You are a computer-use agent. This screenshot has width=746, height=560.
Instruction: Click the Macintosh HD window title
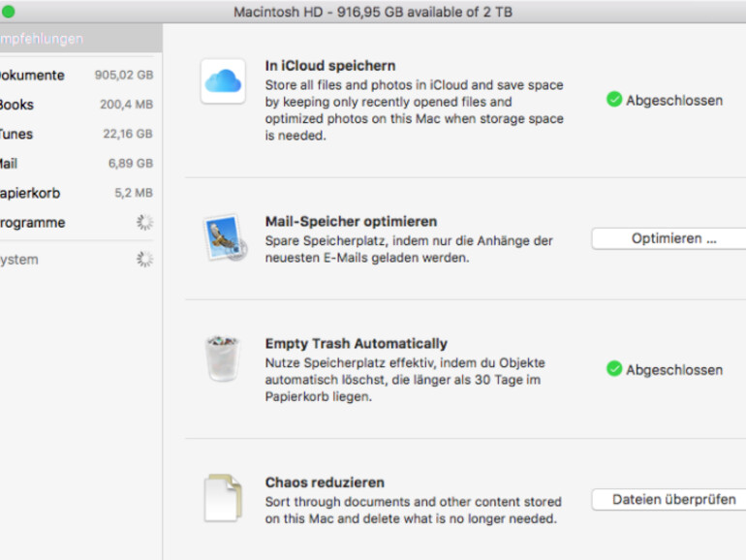tap(373, 12)
